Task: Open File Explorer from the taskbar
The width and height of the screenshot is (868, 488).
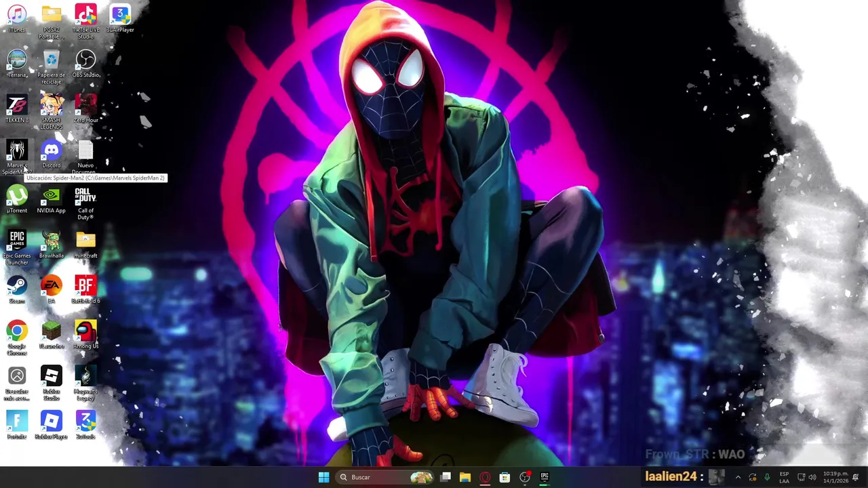Action: 465,477
